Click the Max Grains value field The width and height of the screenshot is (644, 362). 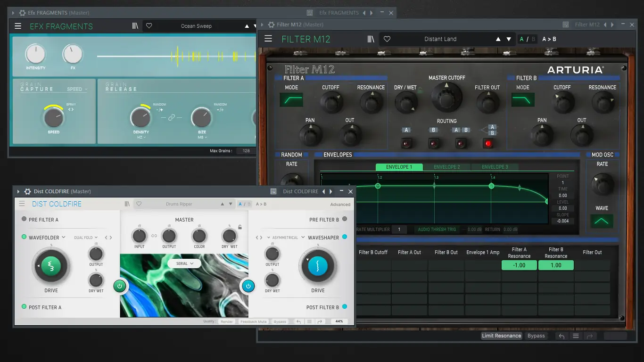247,151
